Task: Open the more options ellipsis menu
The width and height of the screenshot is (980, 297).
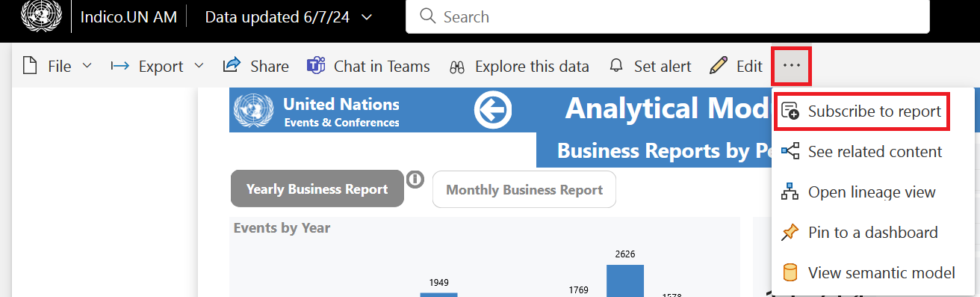Action: pyautogui.click(x=792, y=65)
